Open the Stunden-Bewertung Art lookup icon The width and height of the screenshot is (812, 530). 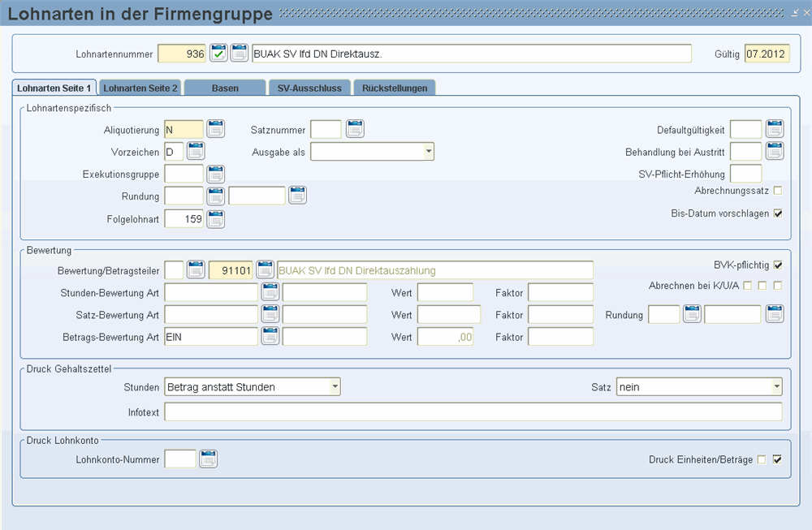coord(270,292)
